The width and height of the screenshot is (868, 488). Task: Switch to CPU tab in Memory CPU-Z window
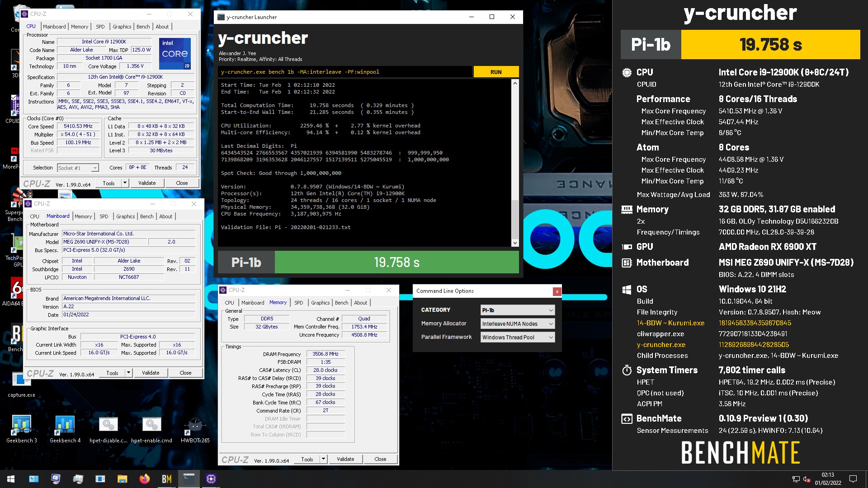click(229, 303)
